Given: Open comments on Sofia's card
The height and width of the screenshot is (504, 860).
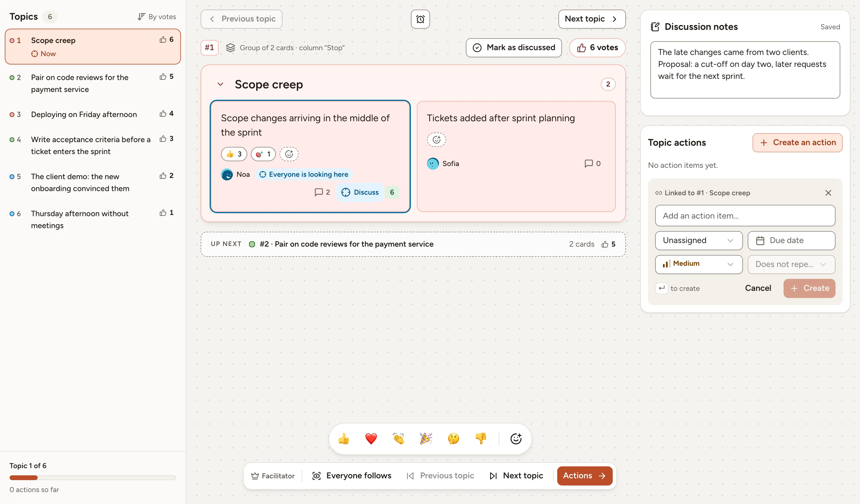Looking at the screenshot, I should [592, 163].
